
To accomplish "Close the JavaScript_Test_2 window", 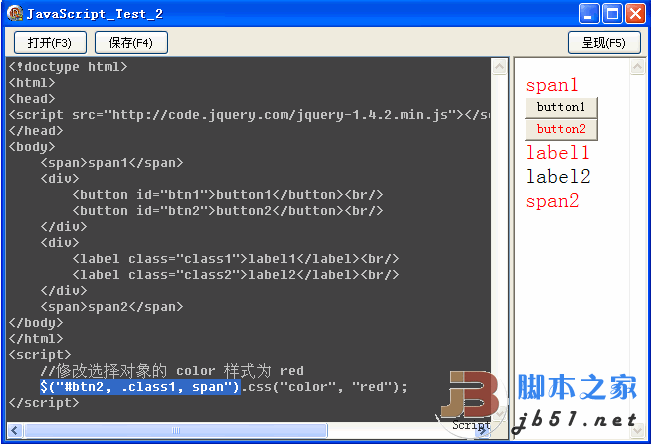I will coord(636,13).
